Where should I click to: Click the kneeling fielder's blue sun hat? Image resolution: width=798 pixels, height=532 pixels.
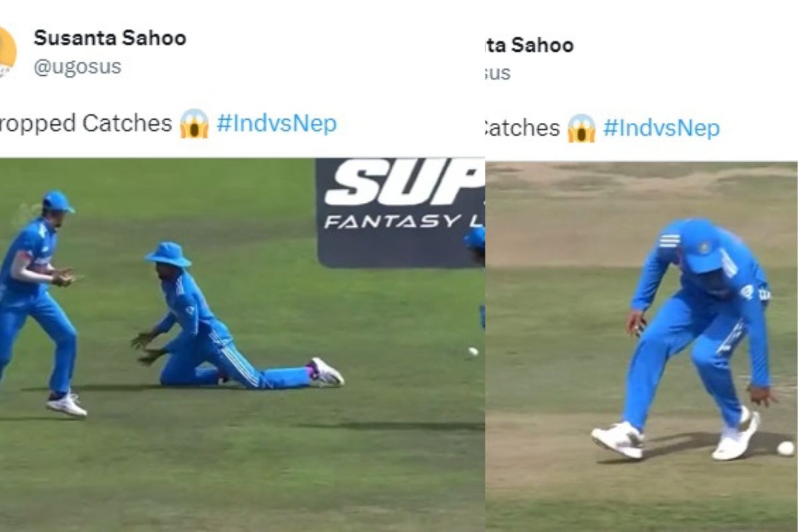[168, 255]
